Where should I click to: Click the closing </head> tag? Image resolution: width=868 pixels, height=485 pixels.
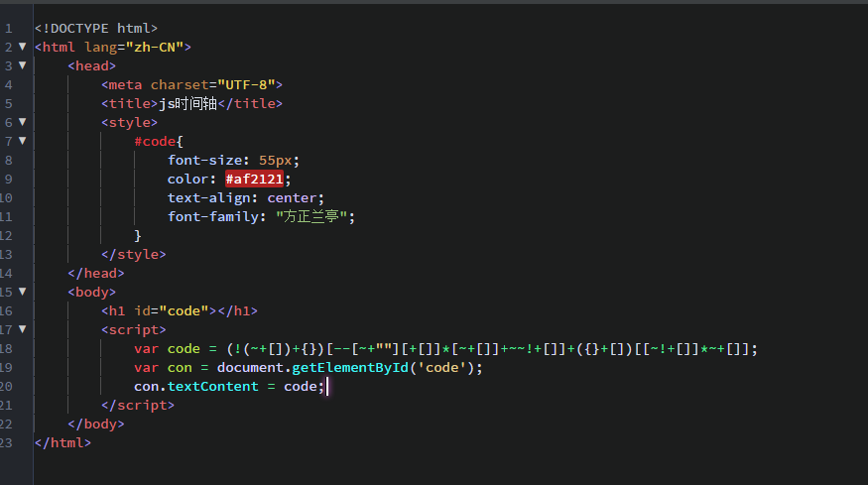pos(96,273)
